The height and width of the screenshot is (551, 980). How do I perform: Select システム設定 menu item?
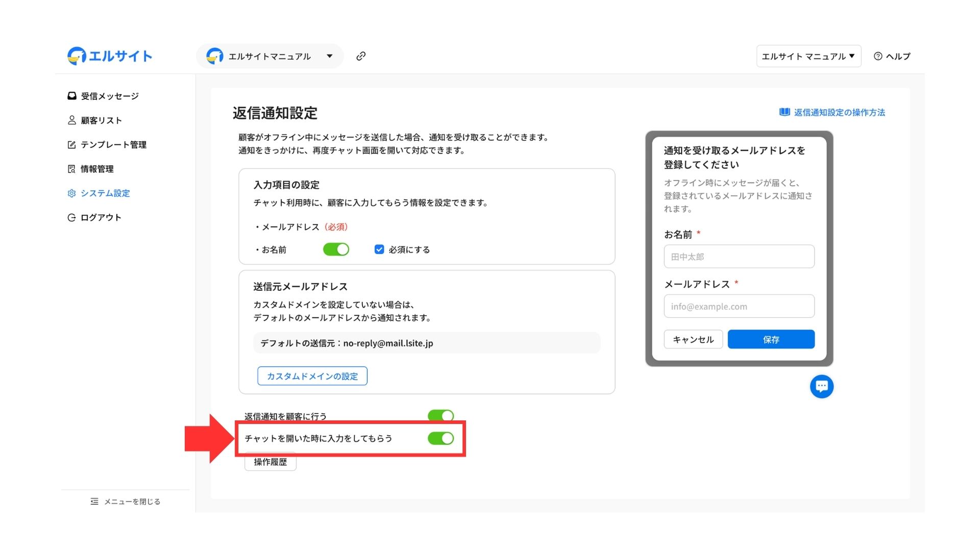[x=105, y=193]
